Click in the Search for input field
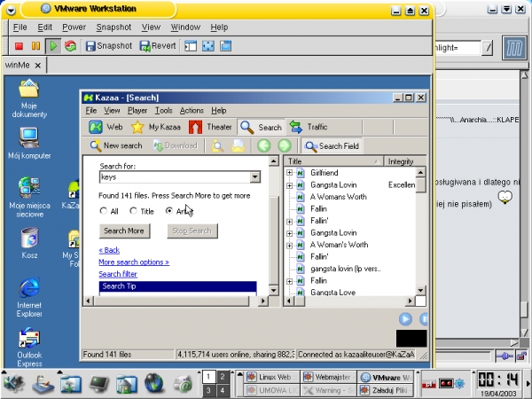Screen dimensions: 532x399 [x=175, y=176]
